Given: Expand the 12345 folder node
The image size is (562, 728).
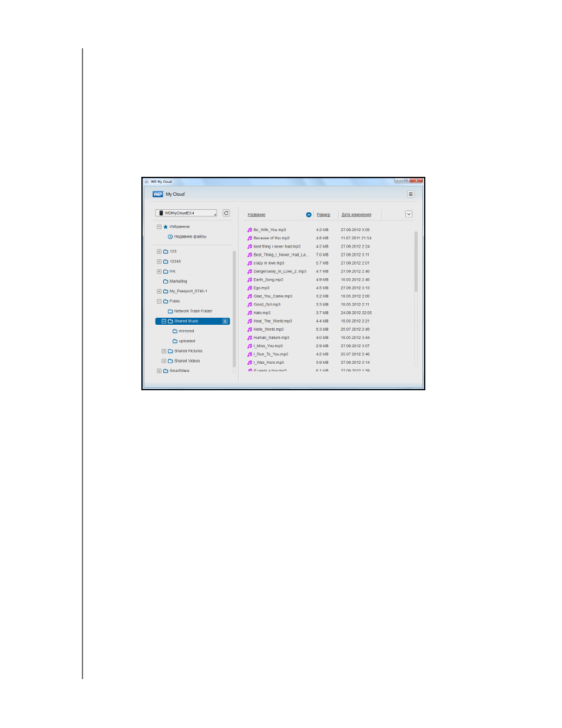Looking at the screenshot, I should coord(159,261).
